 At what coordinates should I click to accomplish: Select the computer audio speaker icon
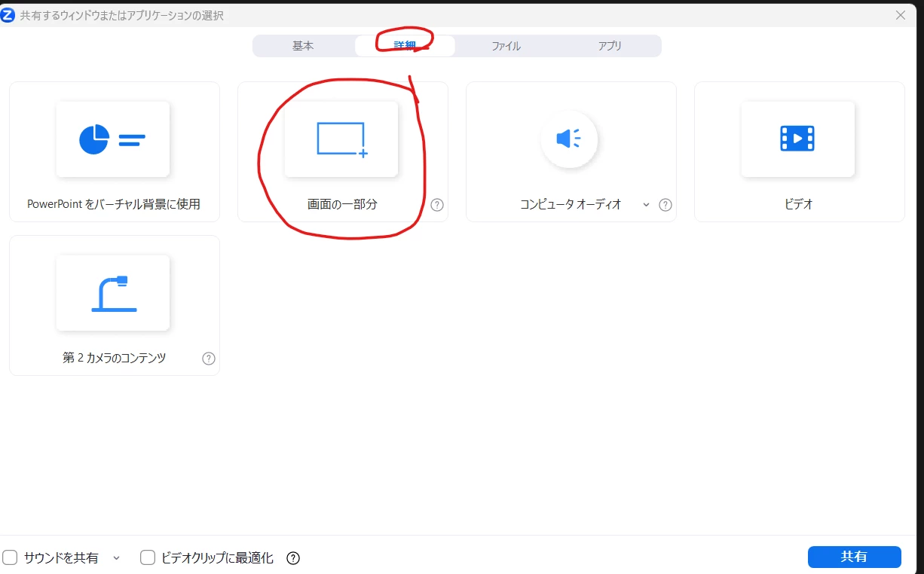click(x=569, y=139)
